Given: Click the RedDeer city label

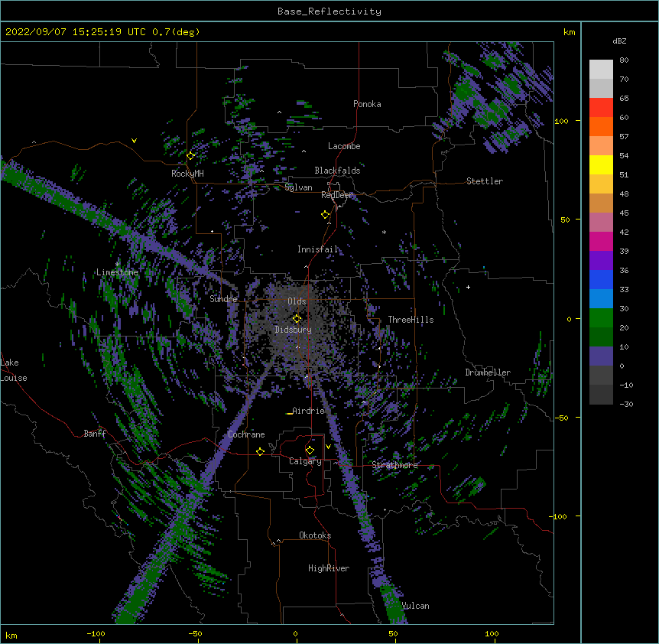Looking at the screenshot, I should point(336,195).
